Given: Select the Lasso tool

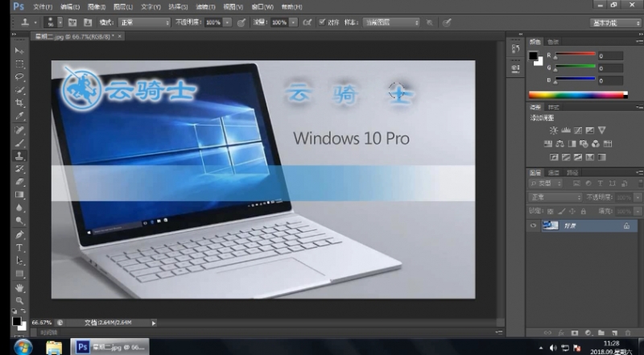Looking at the screenshot, I should [x=19, y=76].
